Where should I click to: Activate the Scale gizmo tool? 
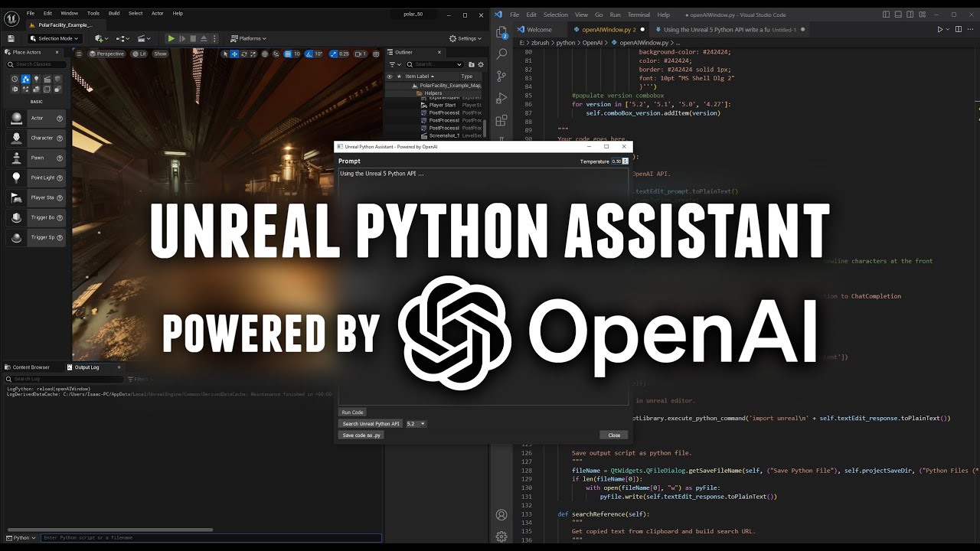[253, 54]
